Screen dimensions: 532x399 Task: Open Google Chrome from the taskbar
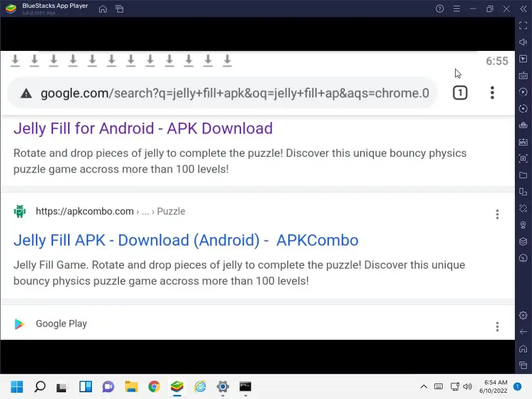point(154,387)
